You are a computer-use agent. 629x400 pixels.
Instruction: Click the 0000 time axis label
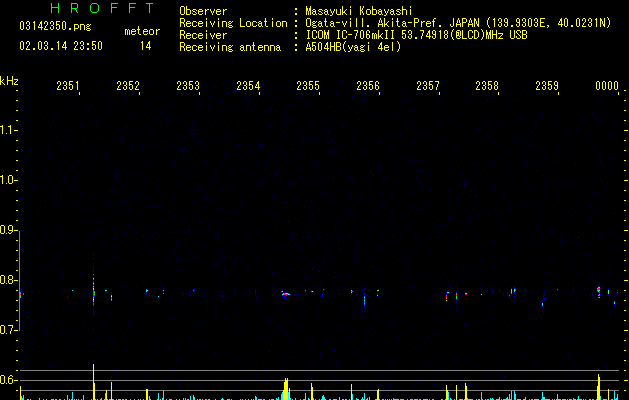pyautogui.click(x=607, y=85)
